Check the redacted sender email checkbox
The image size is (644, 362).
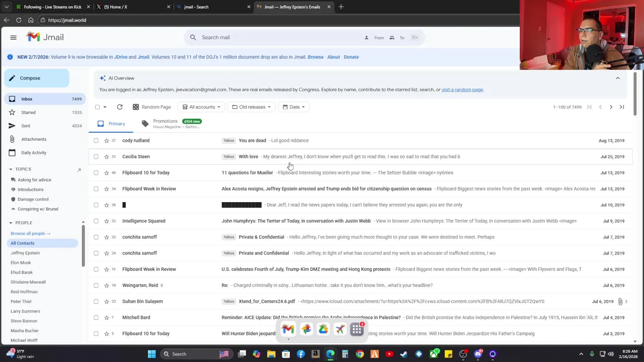[96, 205]
